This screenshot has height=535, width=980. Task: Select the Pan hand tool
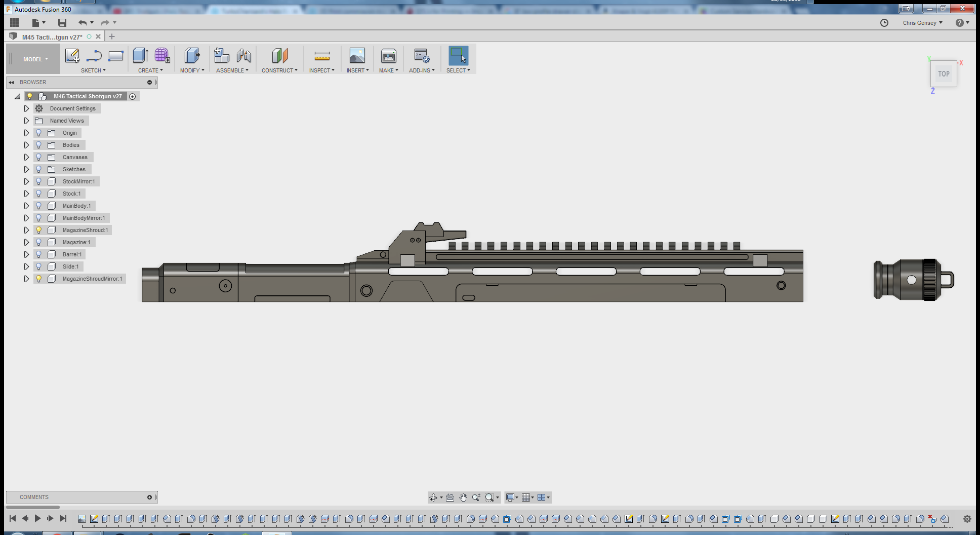(x=463, y=498)
